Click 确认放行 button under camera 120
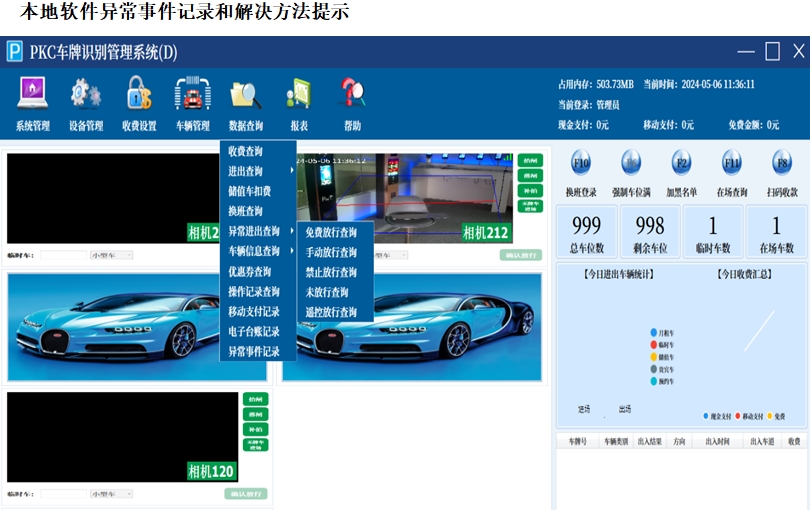 (x=246, y=494)
